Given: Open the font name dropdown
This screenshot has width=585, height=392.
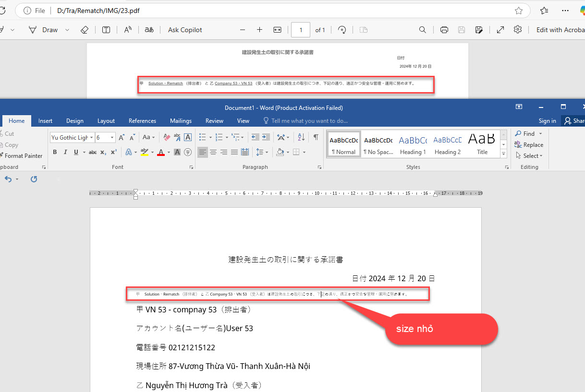Looking at the screenshot, I should tap(91, 138).
